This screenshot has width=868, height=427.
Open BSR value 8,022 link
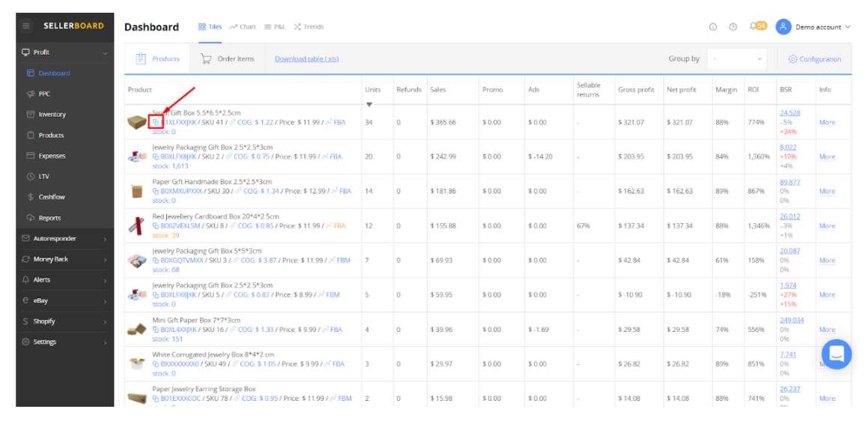coord(789,147)
